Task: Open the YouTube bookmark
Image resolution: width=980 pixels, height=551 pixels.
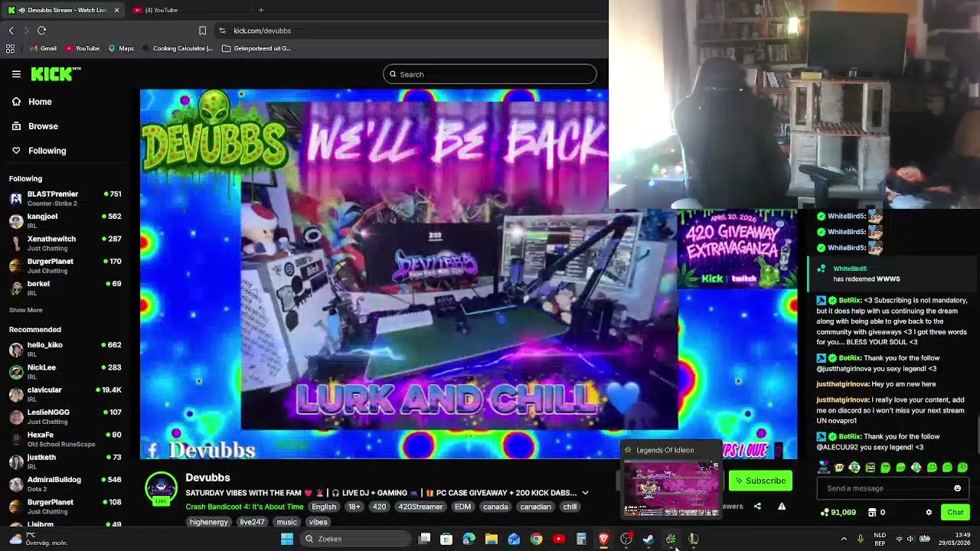Action: click(x=83, y=48)
